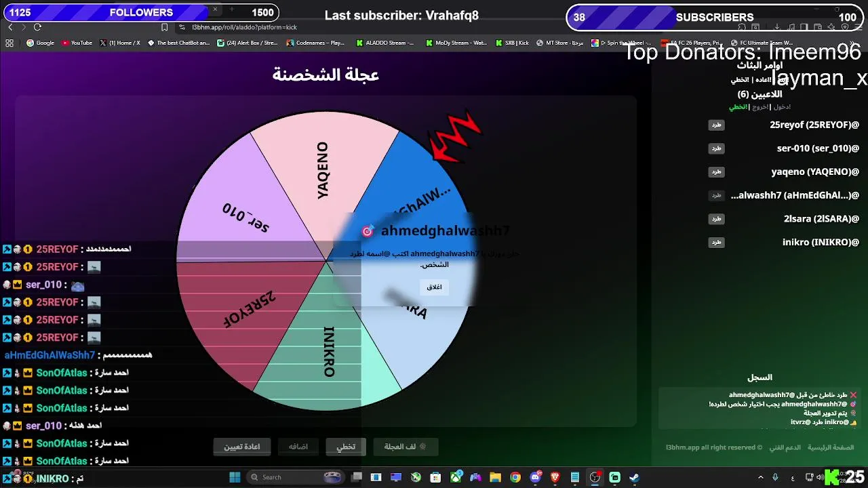
Task: Open Discord from taskbar
Action: click(x=535, y=477)
